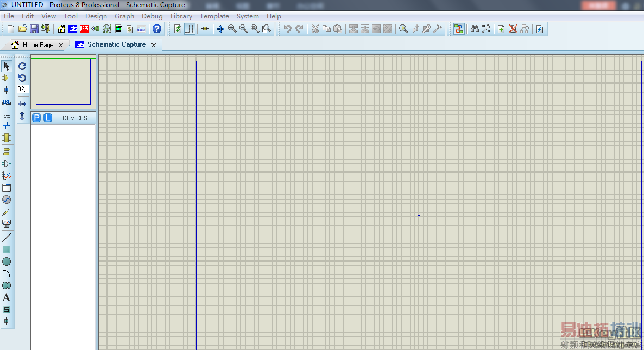
Task: Zoom in with the plus magnifier
Action: 232,29
